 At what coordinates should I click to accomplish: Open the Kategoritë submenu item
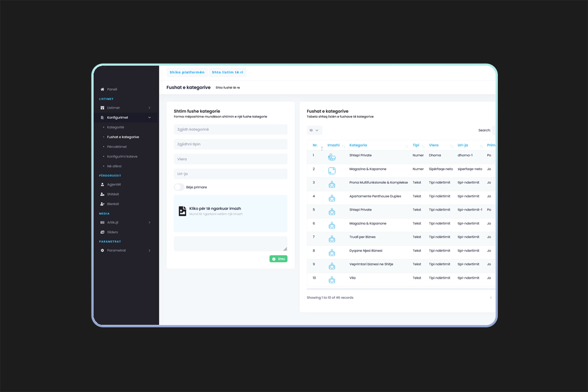(x=116, y=127)
